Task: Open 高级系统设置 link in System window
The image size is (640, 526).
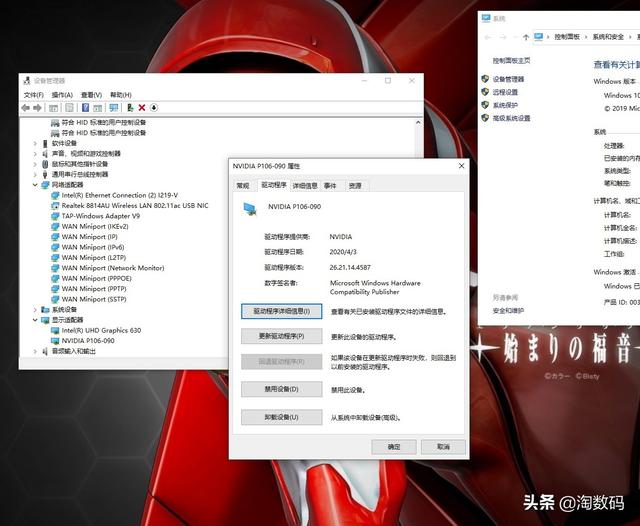Action: pyautogui.click(x=511, y=118)
